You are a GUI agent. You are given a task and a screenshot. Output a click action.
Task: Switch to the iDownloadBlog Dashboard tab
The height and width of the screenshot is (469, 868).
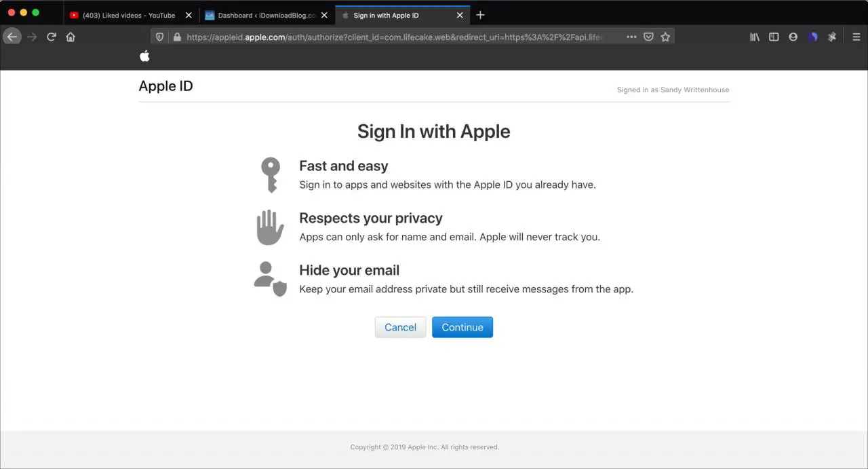point(266,15)
